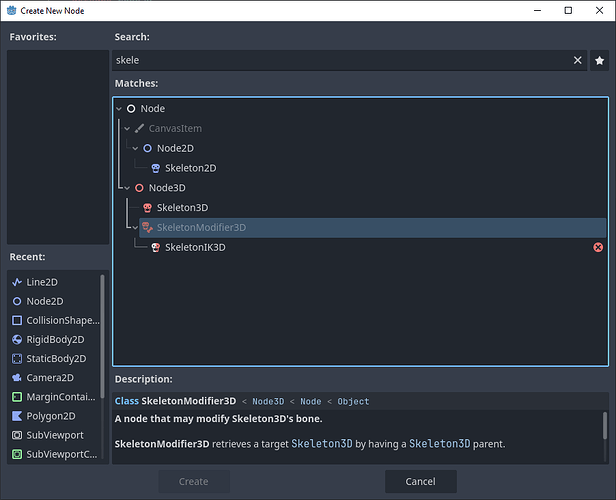The height and width of the screenshot is (500, 616).
Task: Click the RigidBody2D icon in Recent
Action: [17, 339]
